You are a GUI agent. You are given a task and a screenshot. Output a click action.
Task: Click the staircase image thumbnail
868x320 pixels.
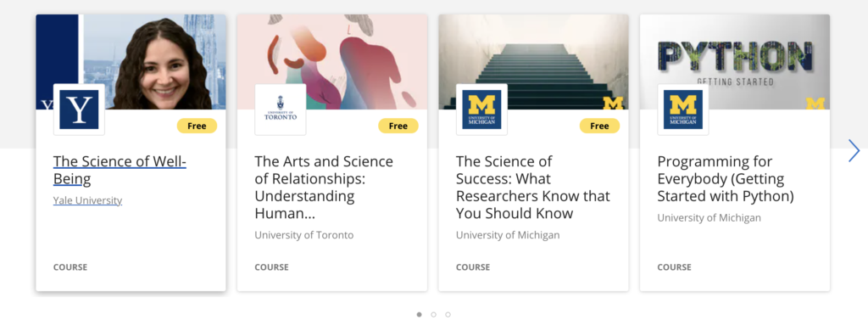534,62
